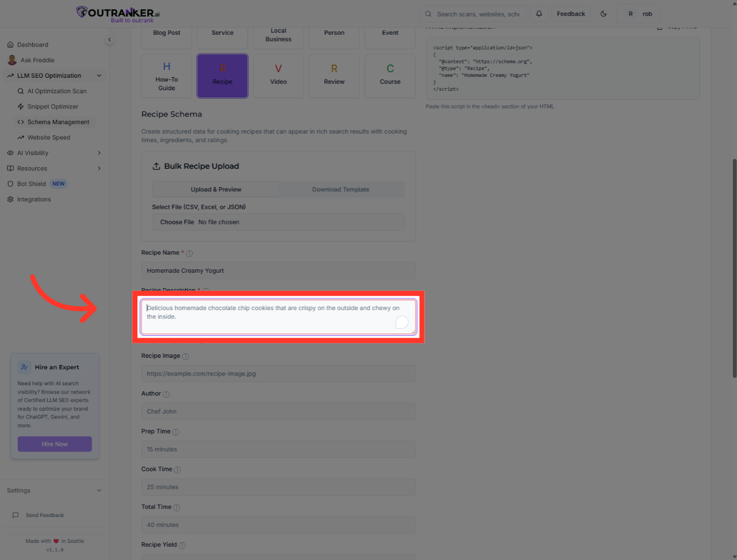Open Schema Management in sidebar
The image size is (737, 560).
58,122
